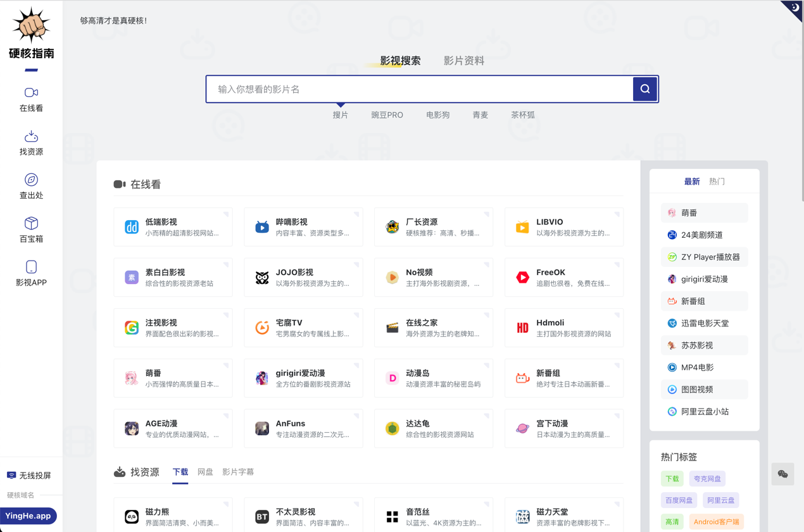The width and height of the screenshot is (804, 532).
Task: Open 磁力熊 panda icon card
Action: click(x=173, y=516)
